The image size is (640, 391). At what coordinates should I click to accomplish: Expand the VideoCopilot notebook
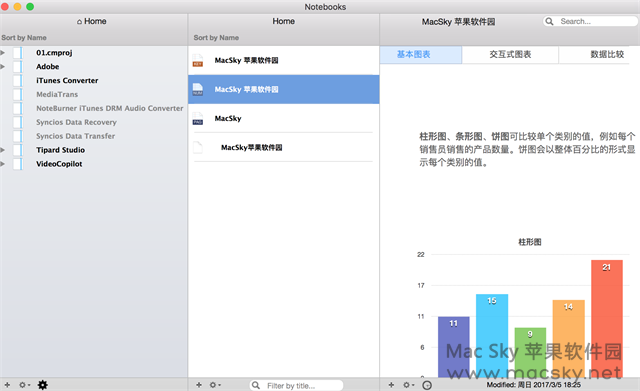[x=3, y=164]
